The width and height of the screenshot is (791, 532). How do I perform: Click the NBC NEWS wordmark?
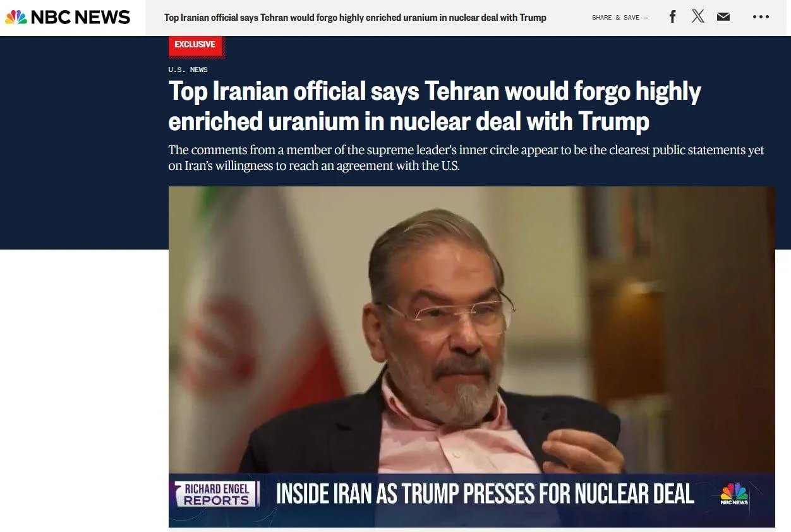[x=80, y=17]
